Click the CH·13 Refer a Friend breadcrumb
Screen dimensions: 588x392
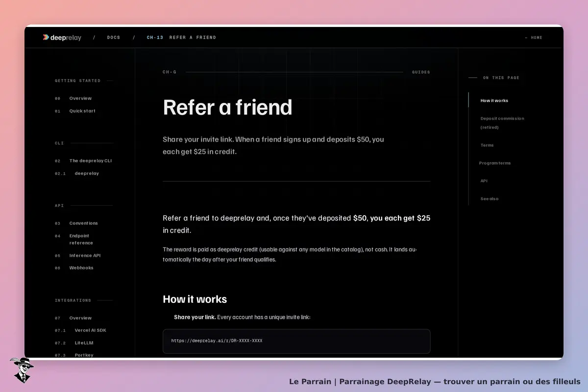[x=181, y=38]
